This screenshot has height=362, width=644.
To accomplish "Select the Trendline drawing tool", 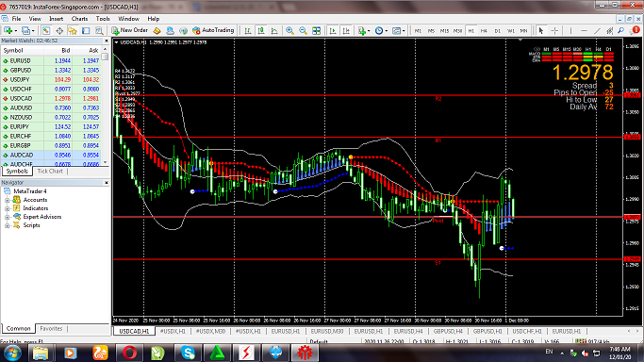I will click(x=597, y=30).
